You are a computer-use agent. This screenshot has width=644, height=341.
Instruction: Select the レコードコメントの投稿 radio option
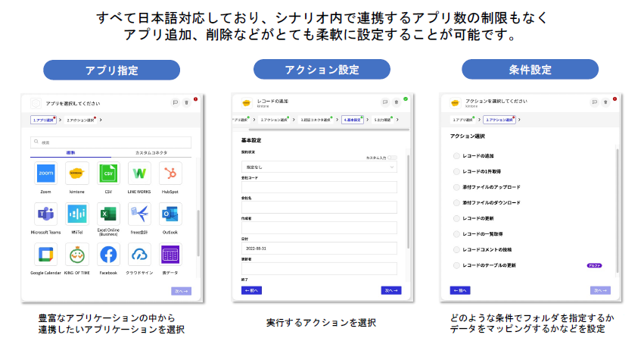tap(456, 249)
